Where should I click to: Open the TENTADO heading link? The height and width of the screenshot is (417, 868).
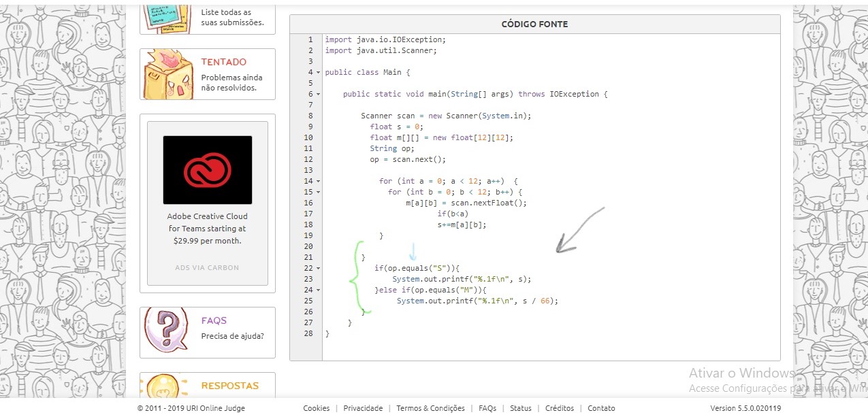[224, 62]
